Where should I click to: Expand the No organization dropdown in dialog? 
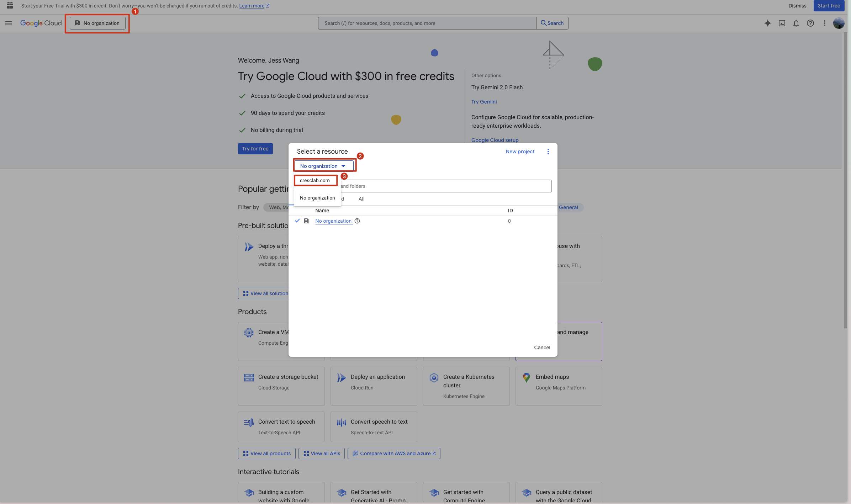(323, 166)
